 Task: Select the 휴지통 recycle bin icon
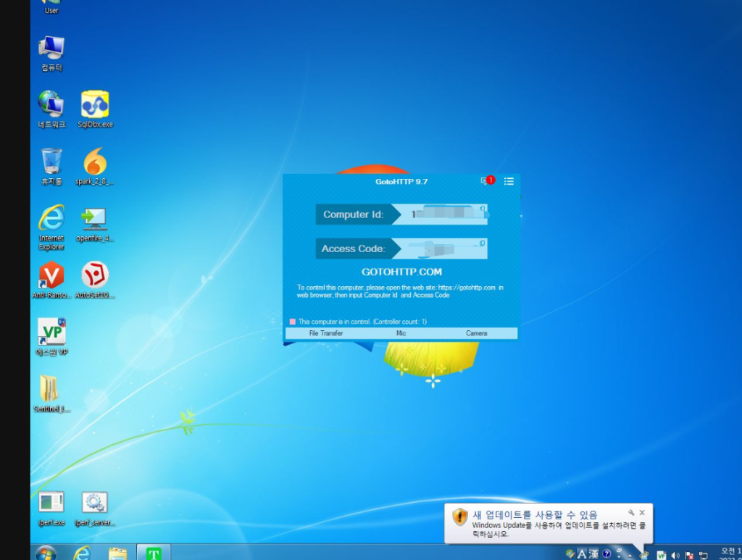click(x=51, y=167)
